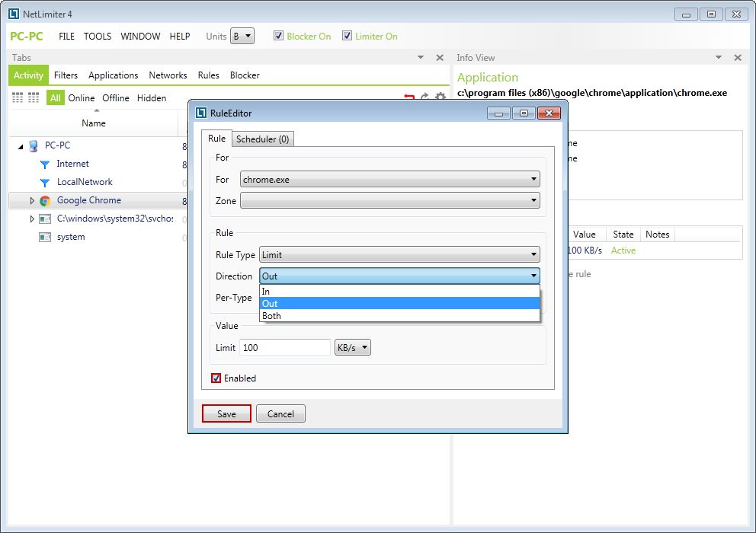The width and height of the screenshot is (756, 533).
Task: Show Offline activity filter
Action: click(x=116, y=97)
